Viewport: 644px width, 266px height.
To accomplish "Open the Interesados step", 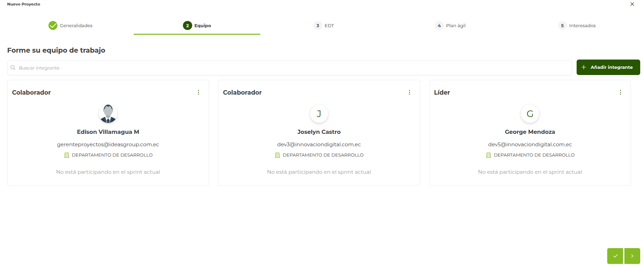I will [x=577, y=25].
